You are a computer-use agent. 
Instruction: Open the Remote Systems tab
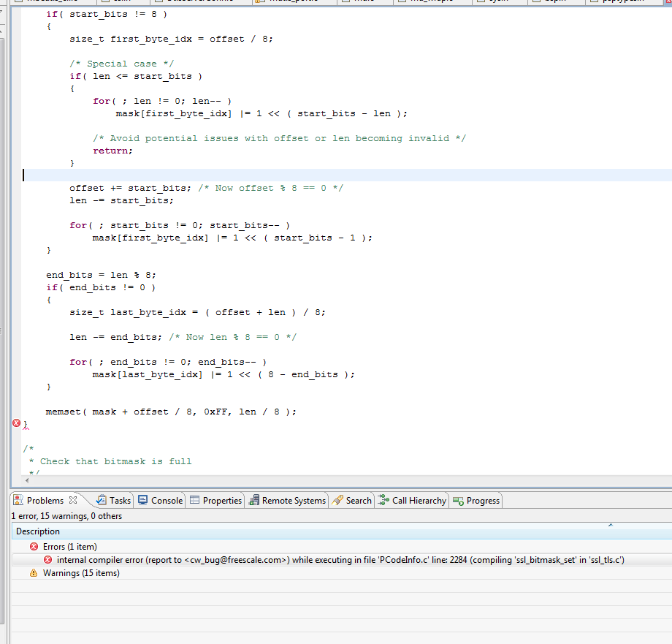coord(288,501)
